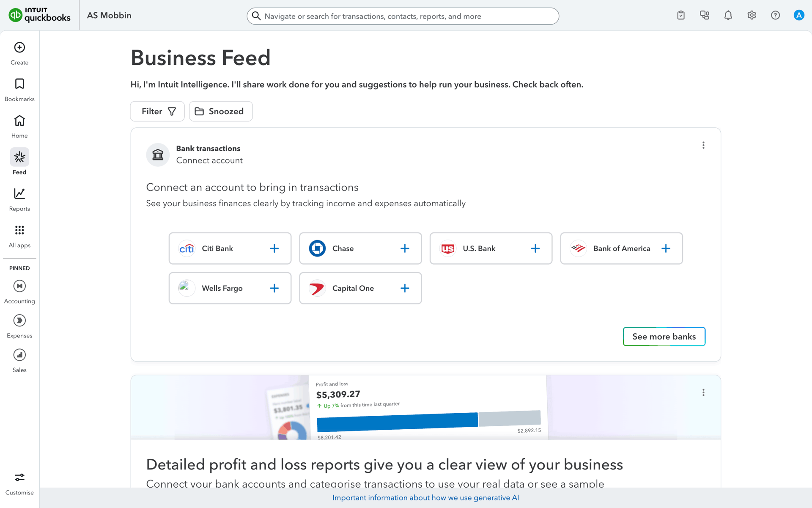This screenshot has width=812, height=508.
Task: Open Bookmarks in the sidebar
Action: pos(19,90)
